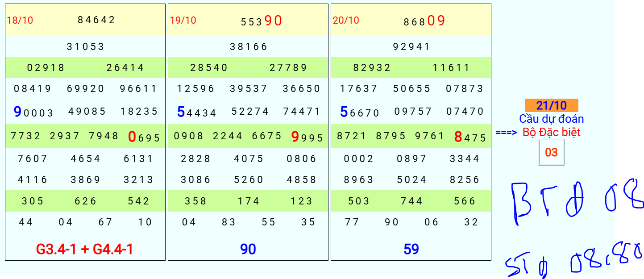The height and width of the screenshot is (279, 644).
Task: Click the red 'G3.4-1 + G4.4-1' text
Action: pos(85,249)
